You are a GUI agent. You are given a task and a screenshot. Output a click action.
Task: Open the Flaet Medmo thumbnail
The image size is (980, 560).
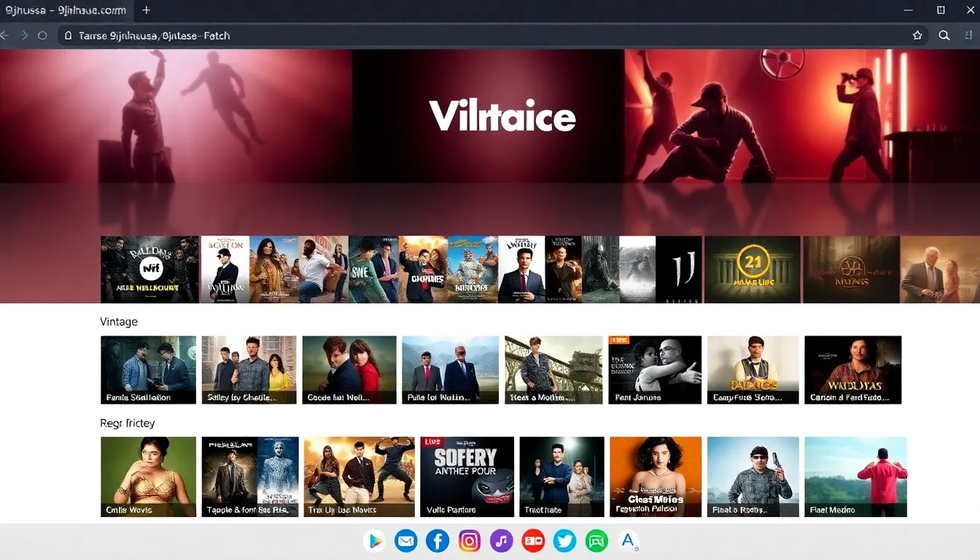[855, 476]
